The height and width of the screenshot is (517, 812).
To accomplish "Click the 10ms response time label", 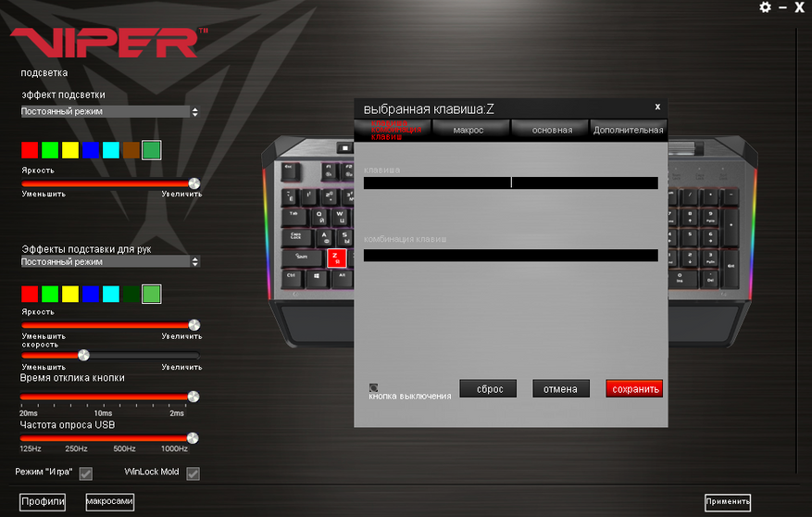I will [x=103, y=413].
